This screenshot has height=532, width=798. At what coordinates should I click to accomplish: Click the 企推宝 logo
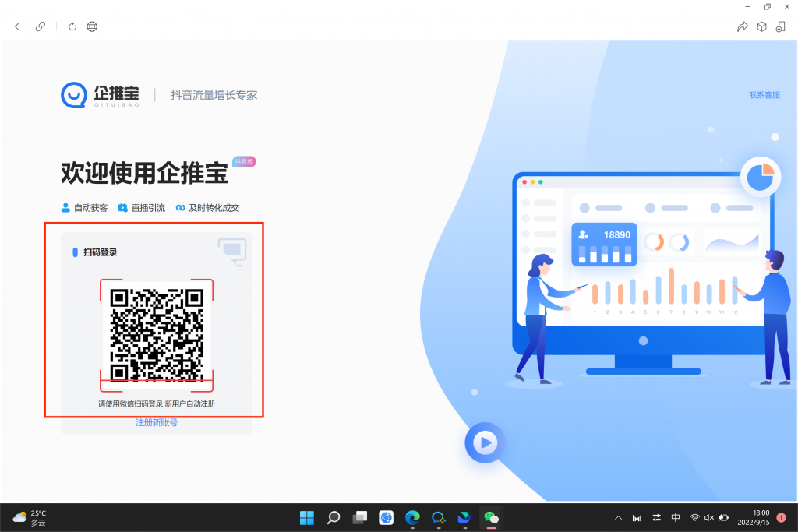[101, 95]
